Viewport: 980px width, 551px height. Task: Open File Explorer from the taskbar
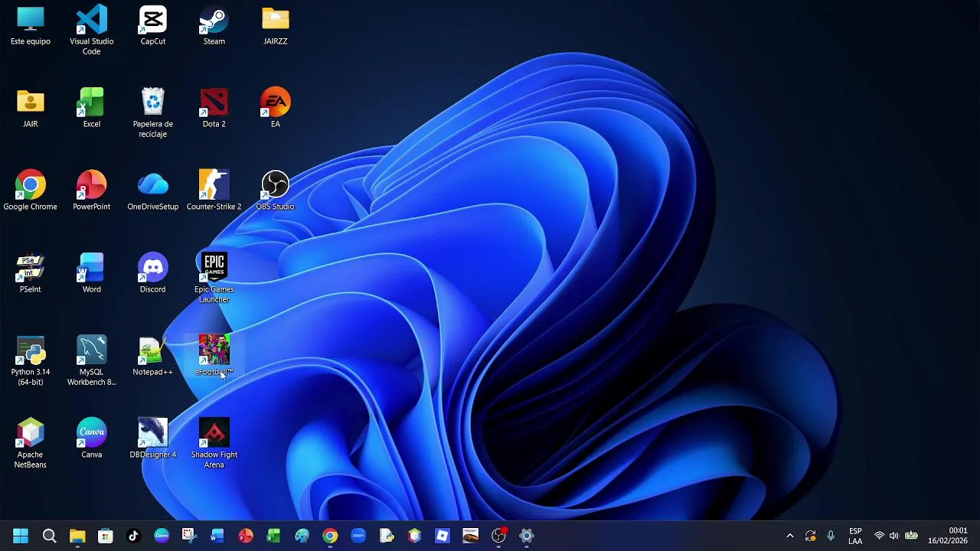77,536
